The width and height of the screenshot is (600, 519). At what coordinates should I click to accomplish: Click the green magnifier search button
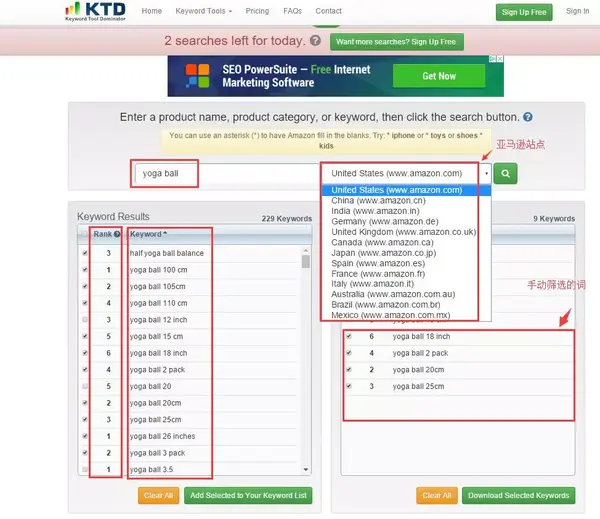coord(505,173)
